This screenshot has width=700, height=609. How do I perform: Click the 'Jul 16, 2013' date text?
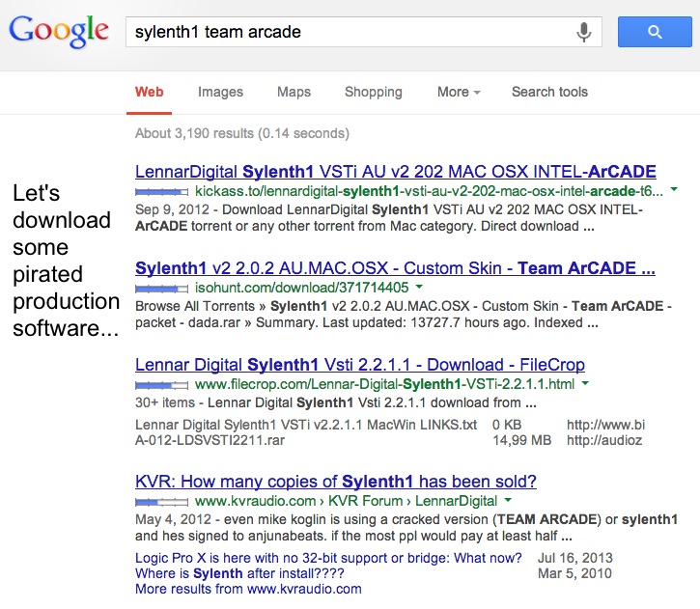point(575,558)
